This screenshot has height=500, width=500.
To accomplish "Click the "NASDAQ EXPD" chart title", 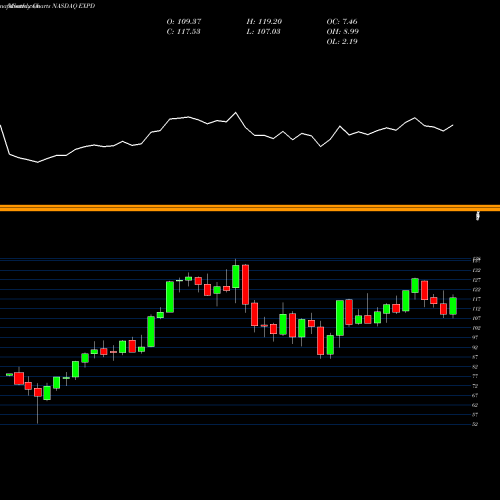I will [x=74, y=6].
